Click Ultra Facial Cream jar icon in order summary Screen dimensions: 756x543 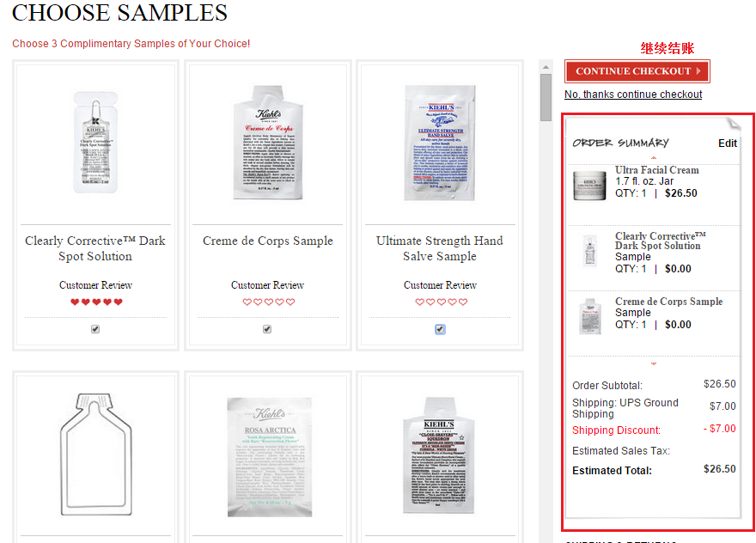[589, 186]
